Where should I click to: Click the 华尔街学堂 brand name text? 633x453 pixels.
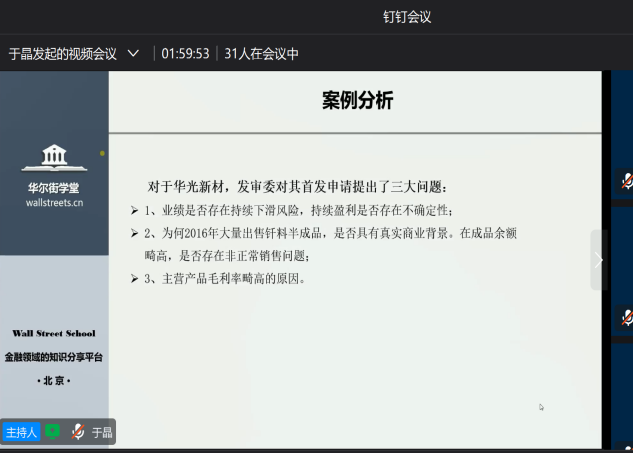tap(54, 188)
